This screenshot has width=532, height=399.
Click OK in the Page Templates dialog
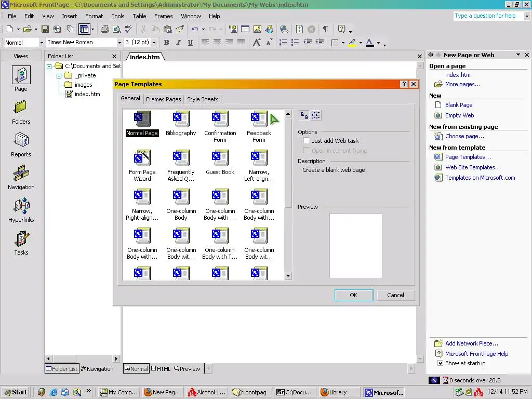pos(353,295)
